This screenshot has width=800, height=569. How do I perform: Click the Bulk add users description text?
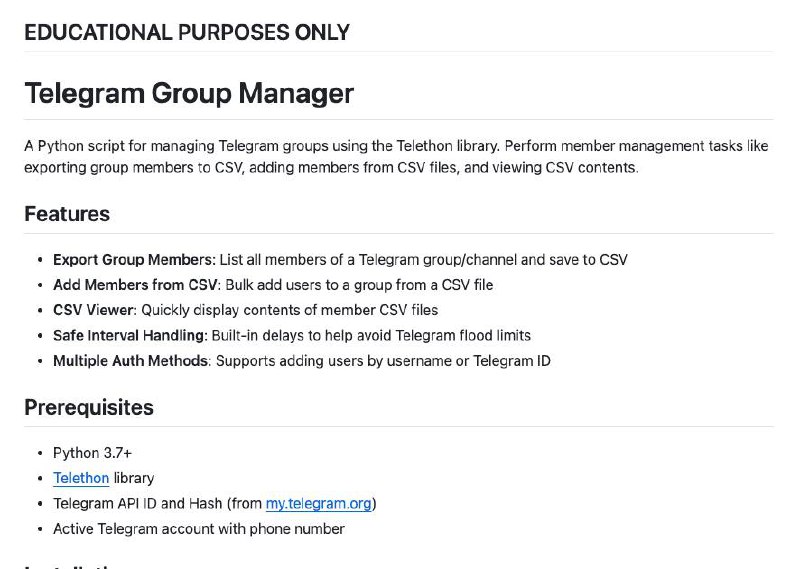359,285
